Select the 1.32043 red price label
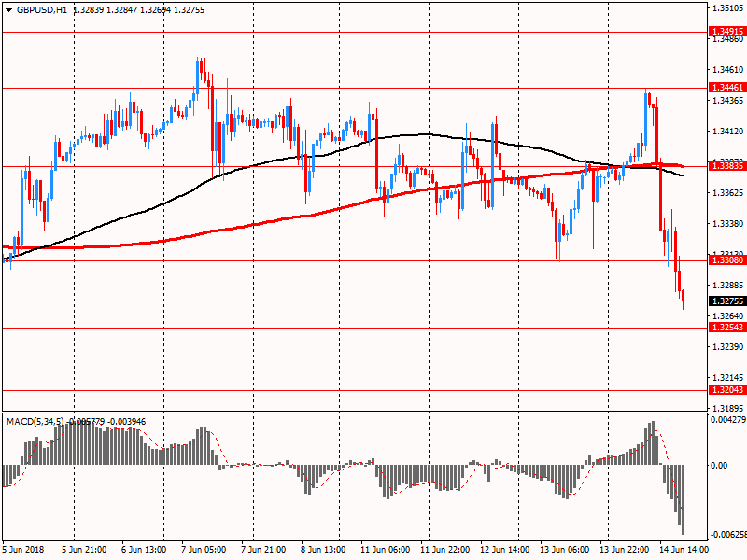The width and height of the screenshot is (747, 560). click(726, 390)
